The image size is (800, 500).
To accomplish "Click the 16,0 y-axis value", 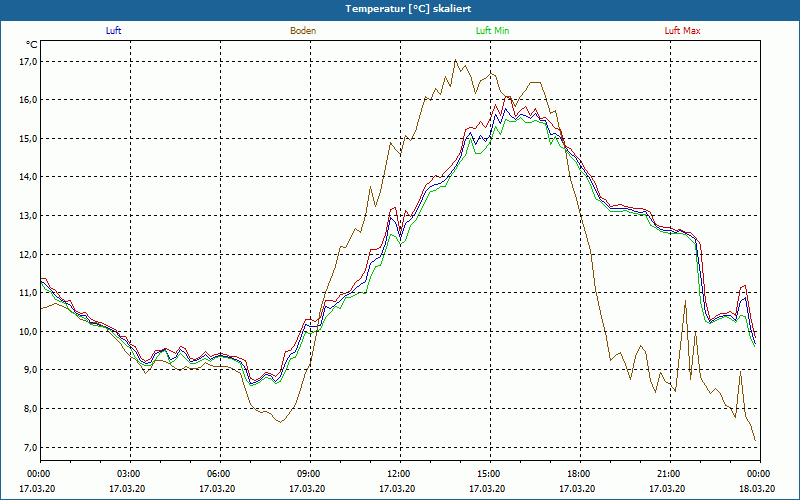I will [x=28, y=100].
